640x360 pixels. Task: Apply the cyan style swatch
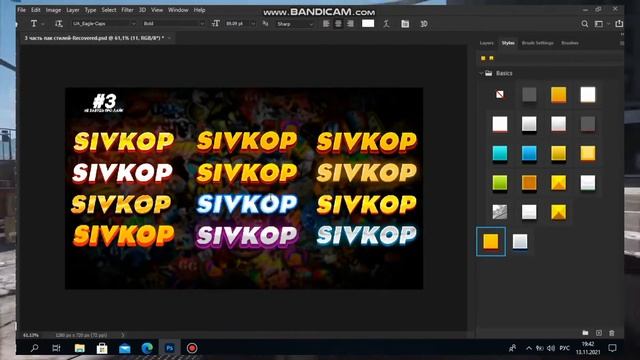pyautogui.click(x=500, y=153)
